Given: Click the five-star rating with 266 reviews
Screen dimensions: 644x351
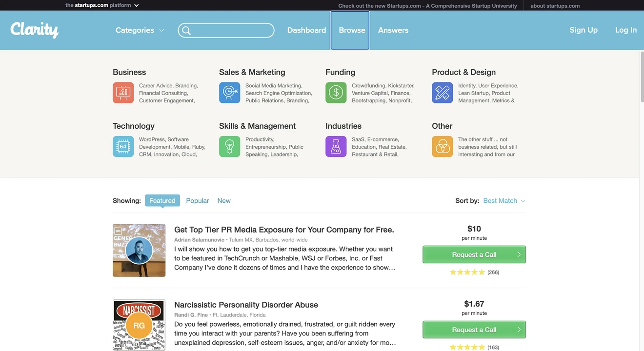Looking at the screenshot, I should pos(474,272).
